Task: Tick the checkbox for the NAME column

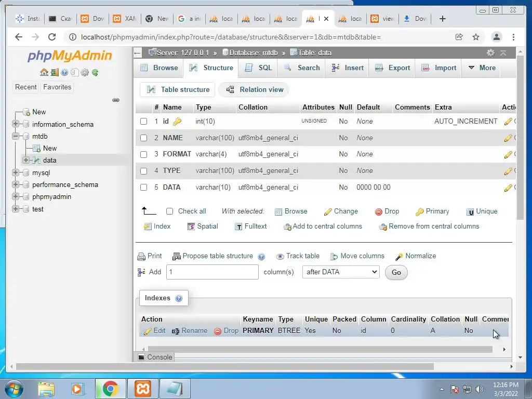Action: point(143,138)
